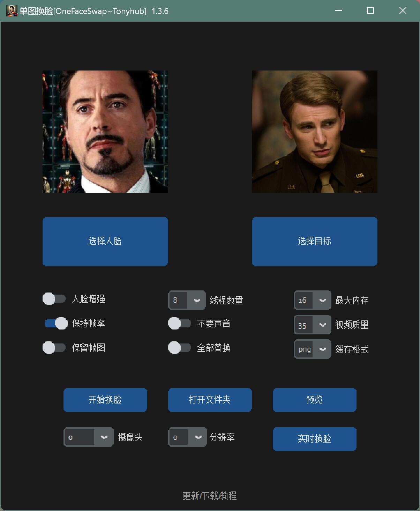Toggle the 保留帧图 keep-frames switch

coord(54,348)
